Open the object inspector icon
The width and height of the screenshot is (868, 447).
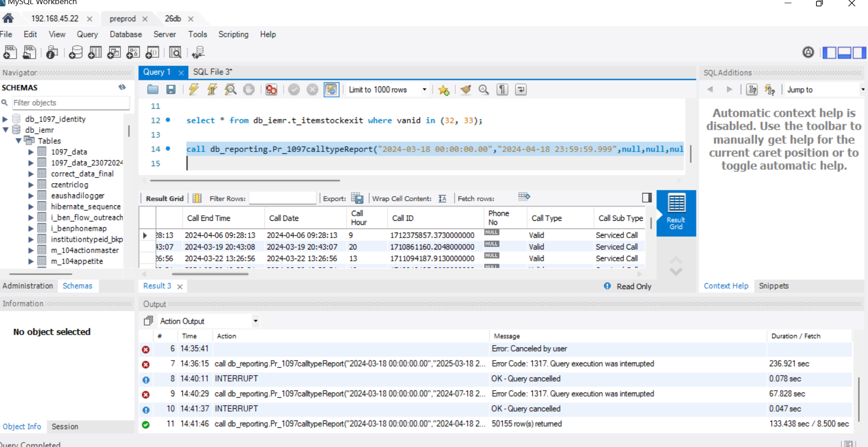(x=52, y=52)
